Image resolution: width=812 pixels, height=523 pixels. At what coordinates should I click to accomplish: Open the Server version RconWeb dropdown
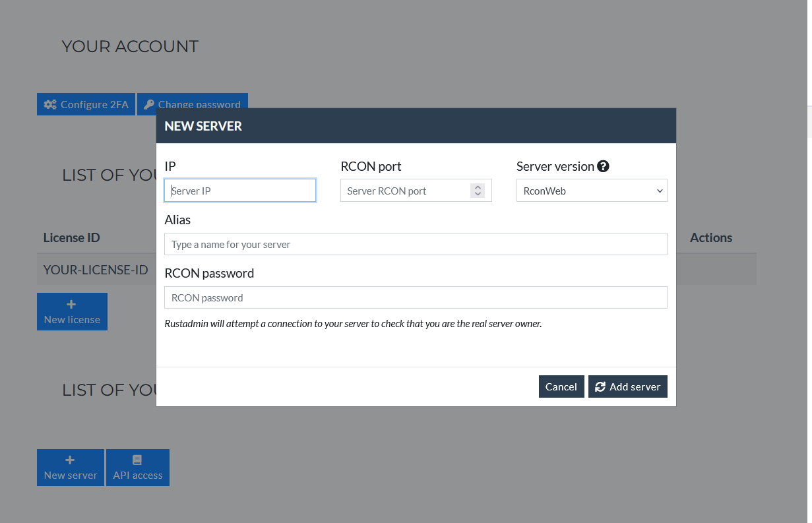(591, 191)
